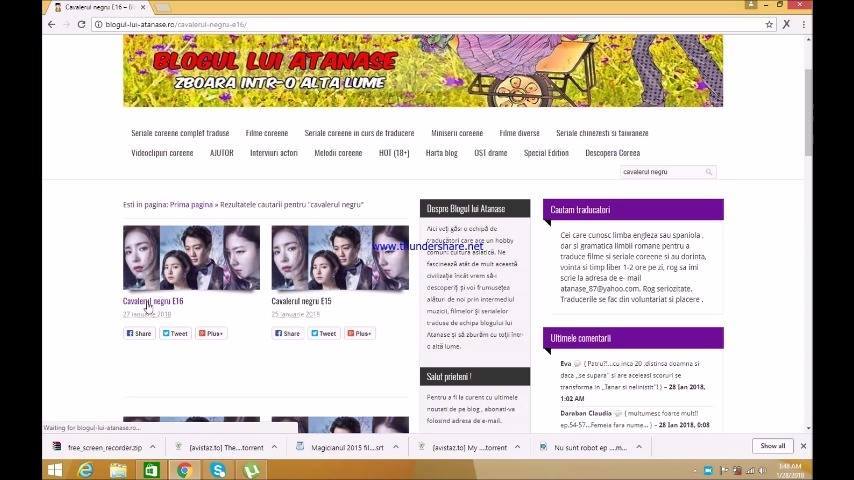Expand options for free_screen_recorder.zip download
This screenshot has width=854, height=480.
coord(152,447)
